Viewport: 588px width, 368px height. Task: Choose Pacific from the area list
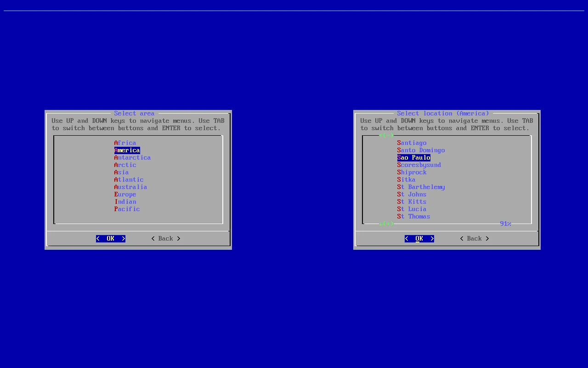tap(127, 209)
